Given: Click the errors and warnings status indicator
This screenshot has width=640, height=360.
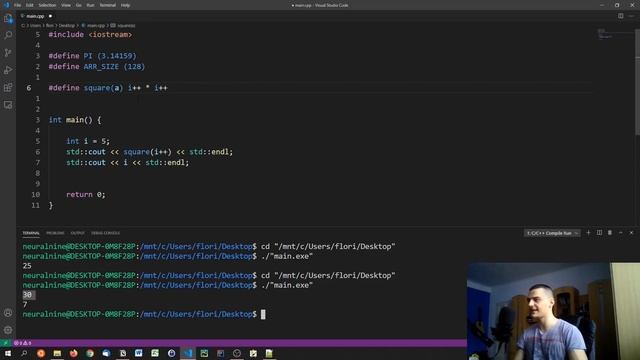Looking at the screenshot, I should (x=23, y=343).
